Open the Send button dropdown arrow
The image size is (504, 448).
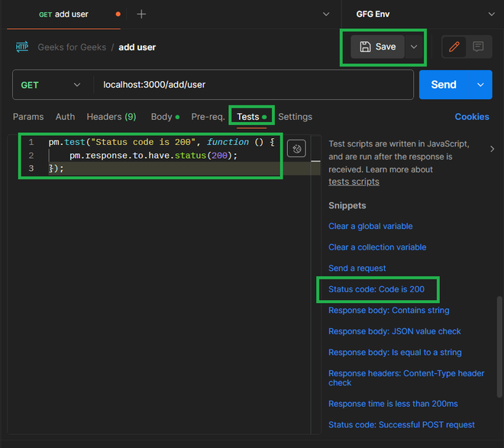click(480, 85)
